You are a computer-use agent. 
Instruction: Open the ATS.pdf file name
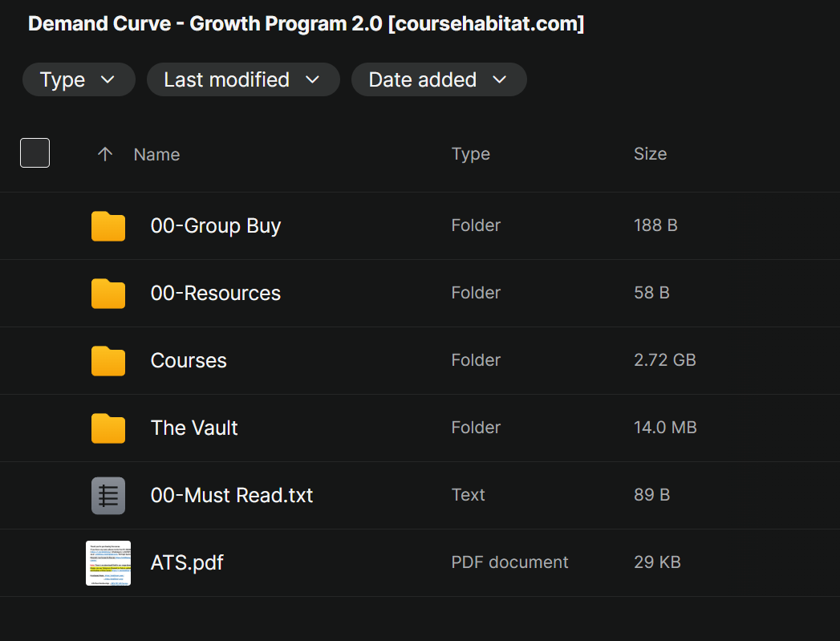187,563
